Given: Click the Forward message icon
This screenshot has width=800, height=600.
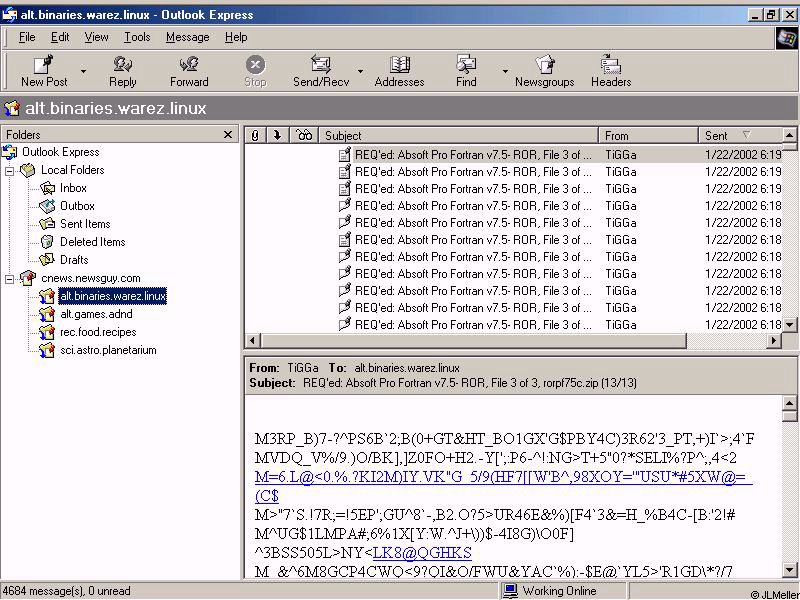Looking at the screenshot, I should tap(189, 66).
